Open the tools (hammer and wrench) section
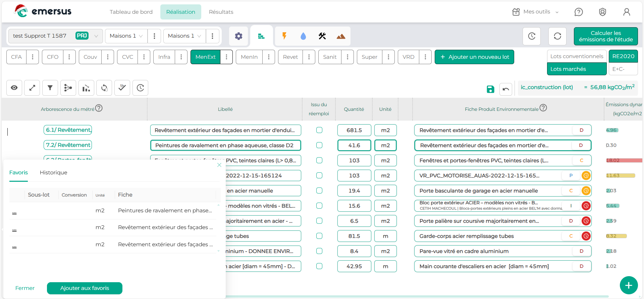Screen dimensions: 644x299 click(x=322, y=36)
